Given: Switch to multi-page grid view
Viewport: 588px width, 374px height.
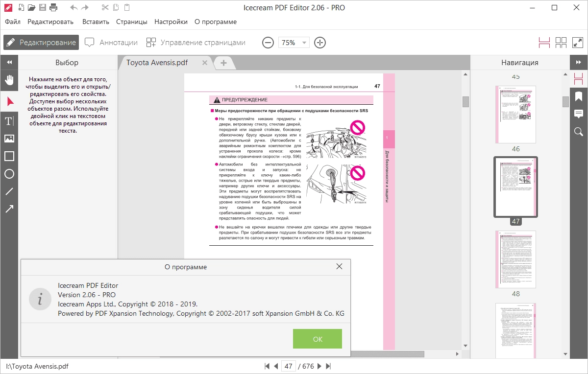Looking at the screenshot, I should (x=561, y=43).
